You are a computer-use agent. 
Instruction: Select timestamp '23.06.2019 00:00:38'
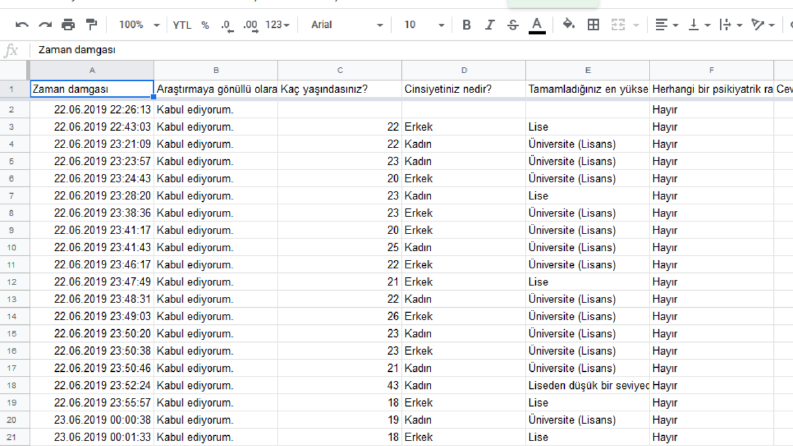pyautogui.click(x=92, y=420)
